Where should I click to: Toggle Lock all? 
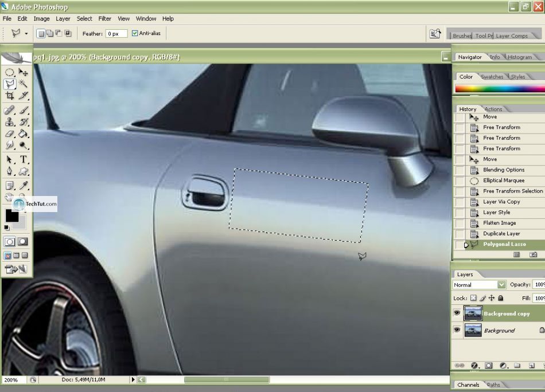tap(500, 298)
